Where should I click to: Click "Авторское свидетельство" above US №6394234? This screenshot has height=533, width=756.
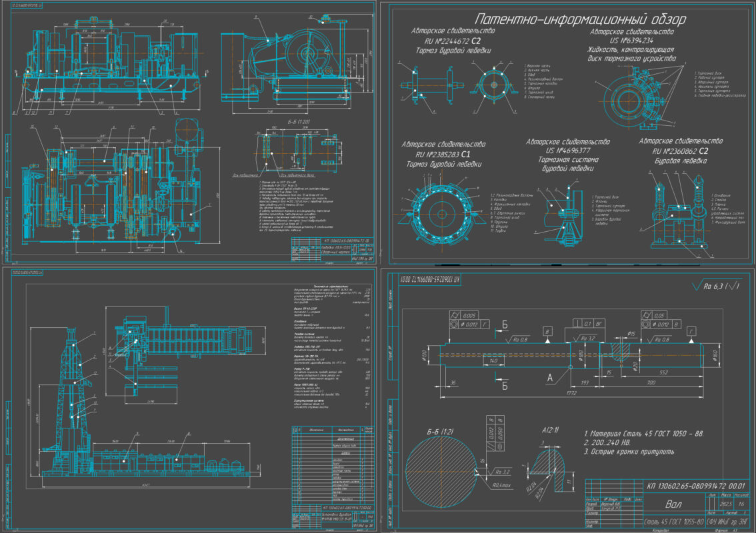[631, 32]
